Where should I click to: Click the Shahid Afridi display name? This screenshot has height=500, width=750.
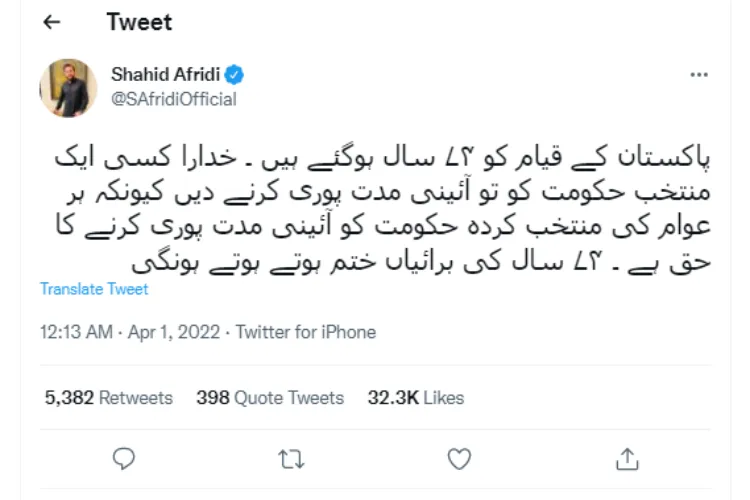coord(165,75)
